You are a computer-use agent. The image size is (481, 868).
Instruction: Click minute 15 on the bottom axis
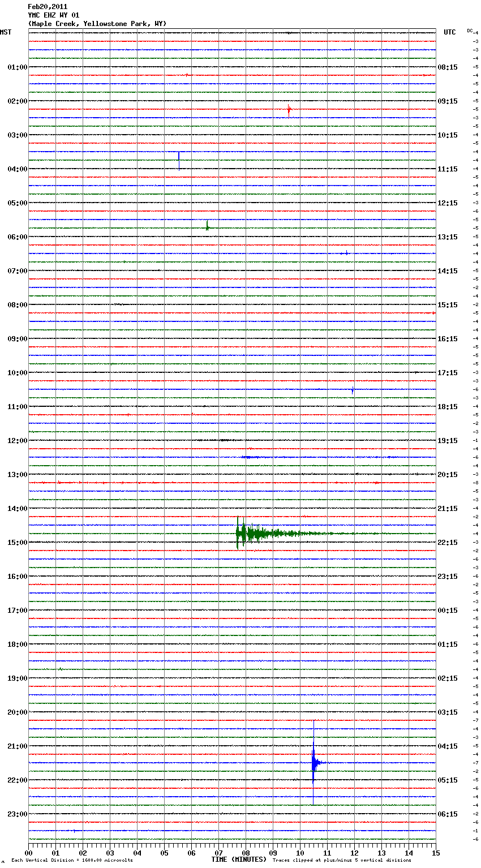[436, 853]
